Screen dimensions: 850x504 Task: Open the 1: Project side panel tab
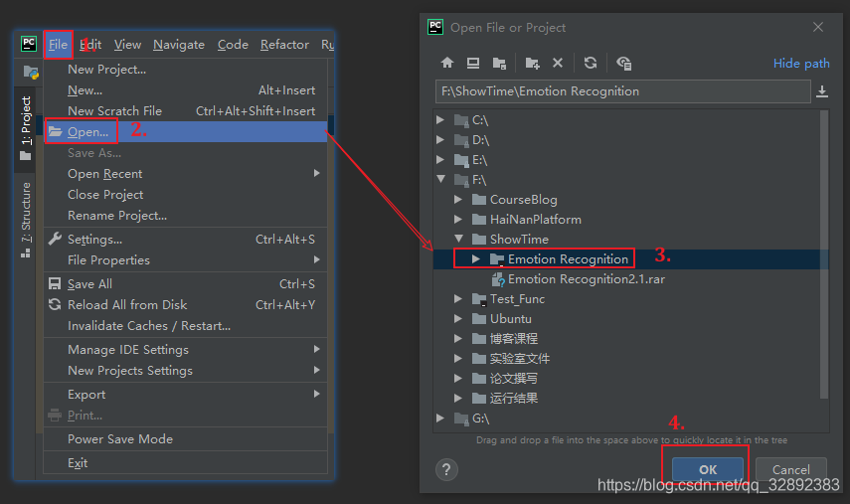coord(26,128)
